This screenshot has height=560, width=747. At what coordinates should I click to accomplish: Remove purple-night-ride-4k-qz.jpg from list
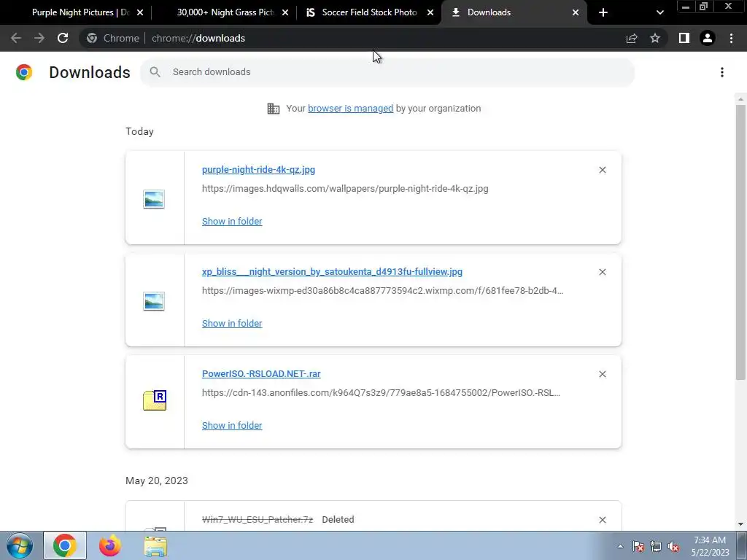tap(602, 170)
